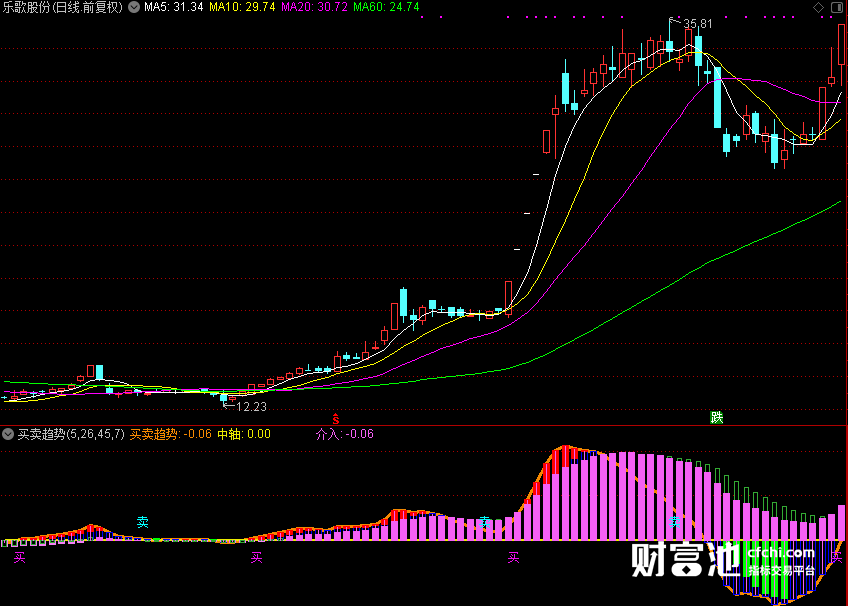Click the diamond icon at top right

click(818, 7)
